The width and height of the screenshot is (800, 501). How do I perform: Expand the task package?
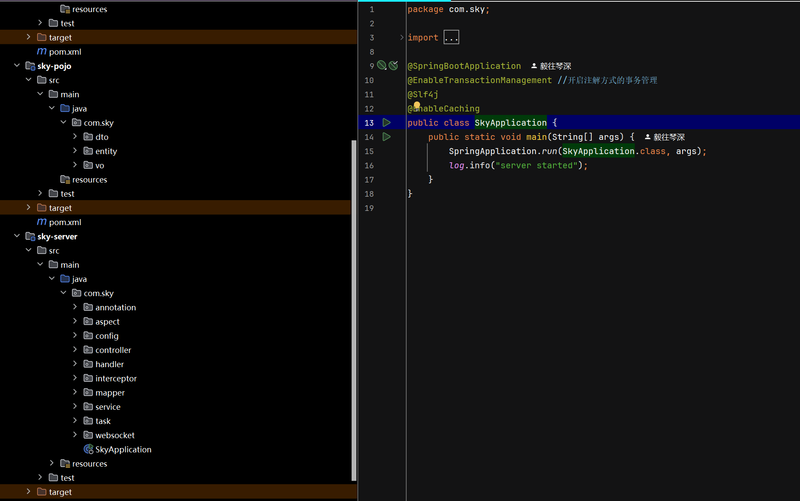tap(75, 420)
